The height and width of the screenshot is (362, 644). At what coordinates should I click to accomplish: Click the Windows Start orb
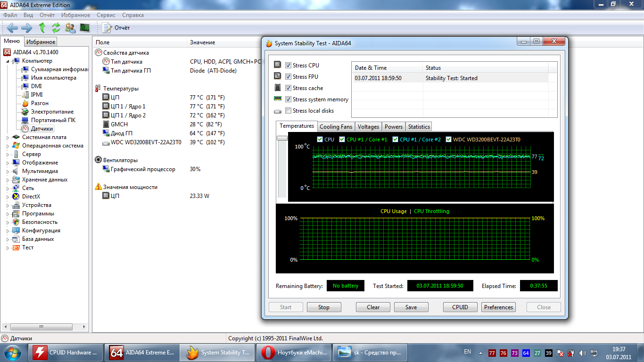[x=12, y=352]
